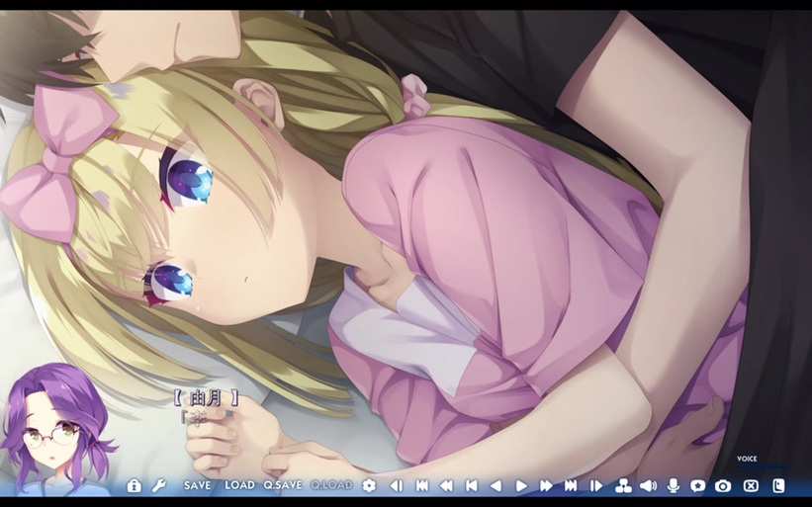Click the step-back bar-triangle icon
812x507 pixels.
397,486
